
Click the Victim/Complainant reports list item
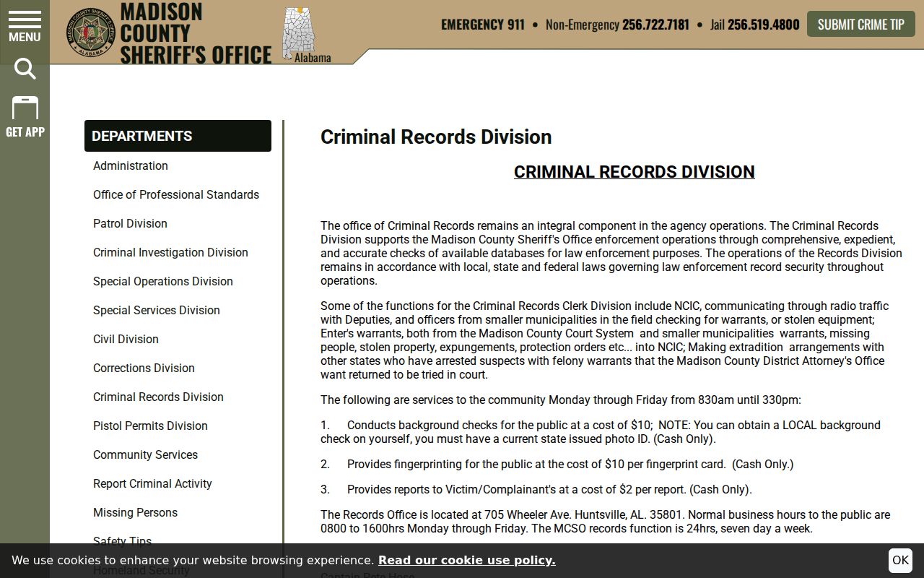[x=536, y=489]
